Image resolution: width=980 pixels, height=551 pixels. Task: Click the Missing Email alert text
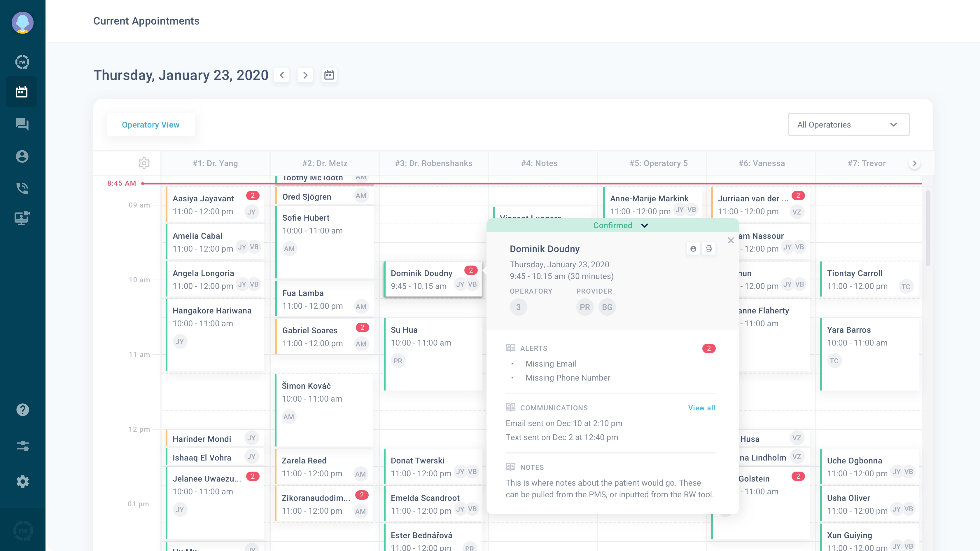tap(550, 364)
